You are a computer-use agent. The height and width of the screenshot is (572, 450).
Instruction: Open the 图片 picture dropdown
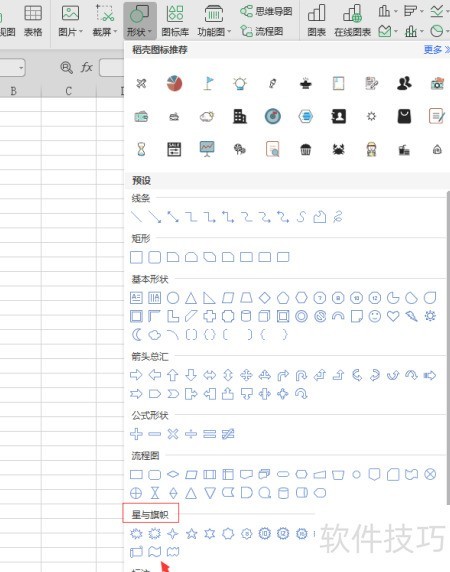[x=70, y=21]
